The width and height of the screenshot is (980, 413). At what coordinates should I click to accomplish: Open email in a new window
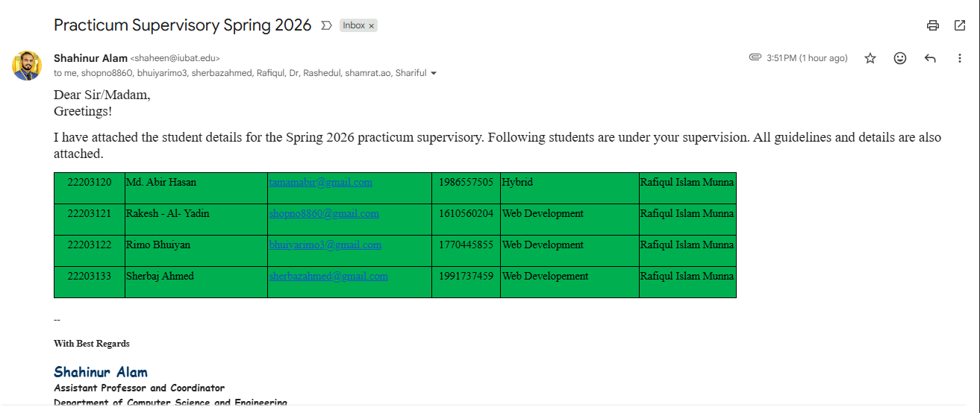(x=960, y=25)
